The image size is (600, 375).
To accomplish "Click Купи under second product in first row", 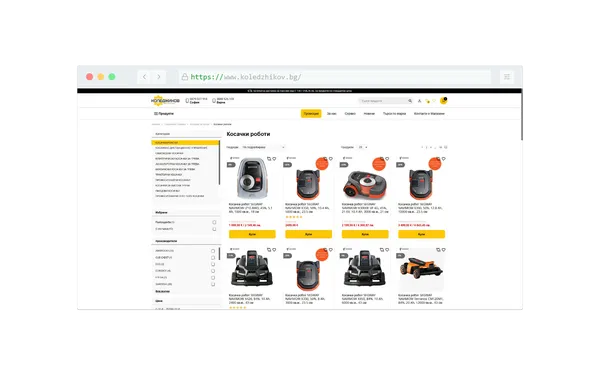I will pos(308,234).
